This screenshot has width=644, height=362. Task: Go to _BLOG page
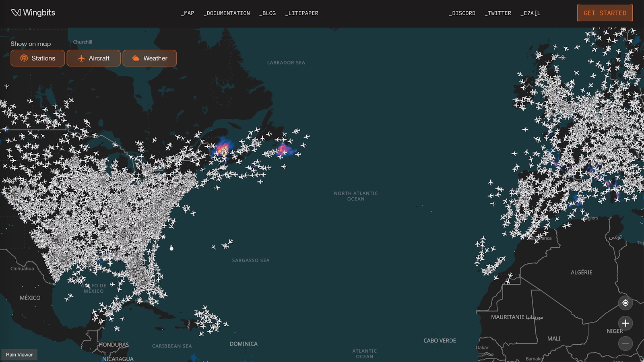268,13
